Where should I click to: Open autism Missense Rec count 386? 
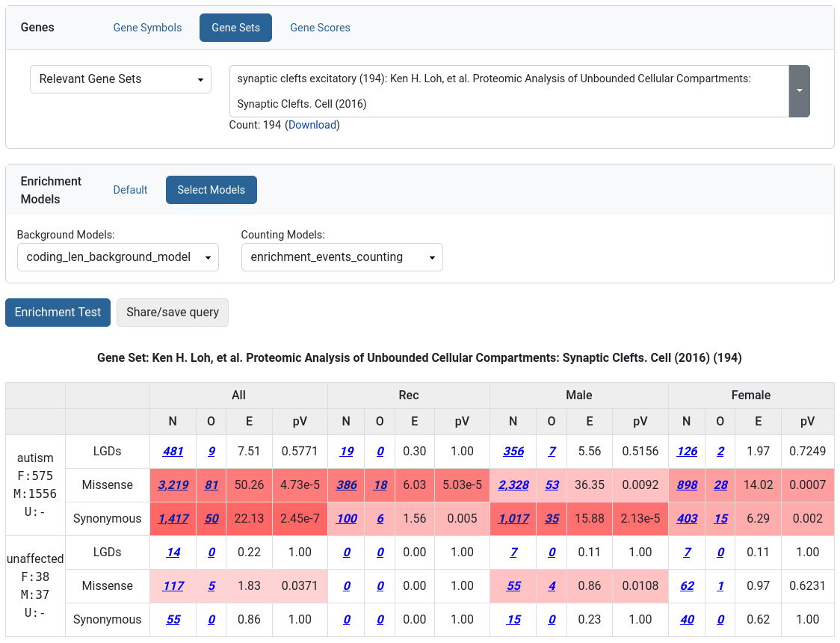tap(346, 485)
